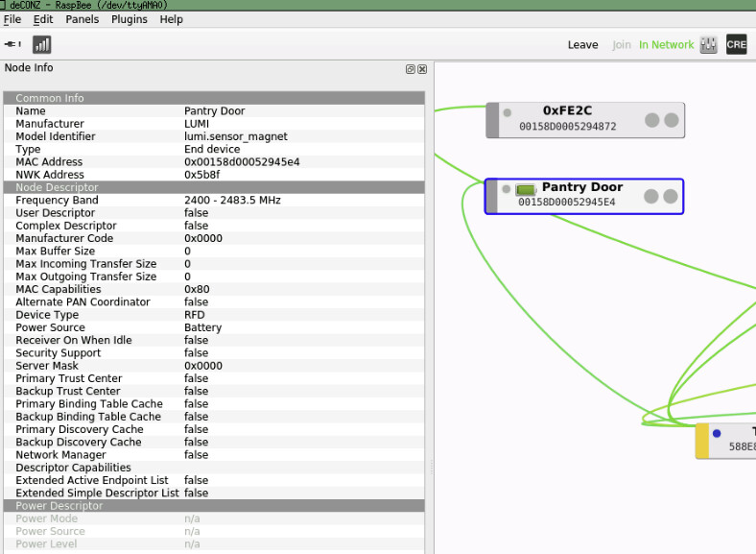The width and height of the screenshot is (756, 554).
Task: Click the Security Support row label
Action: 59,353
